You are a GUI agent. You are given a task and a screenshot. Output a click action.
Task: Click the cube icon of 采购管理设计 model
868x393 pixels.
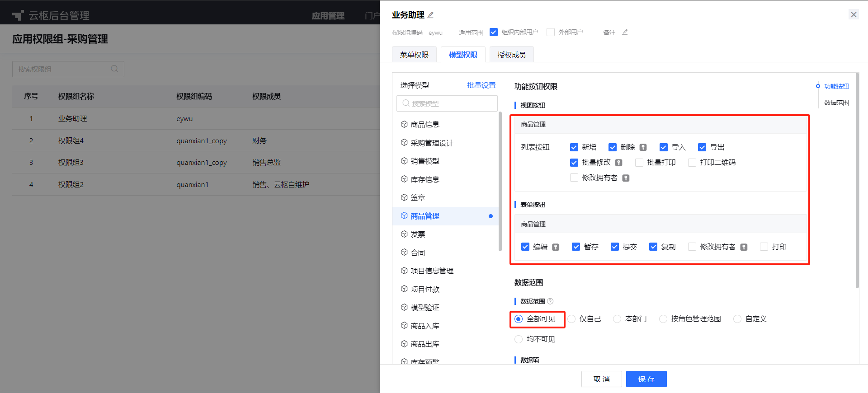404,143
